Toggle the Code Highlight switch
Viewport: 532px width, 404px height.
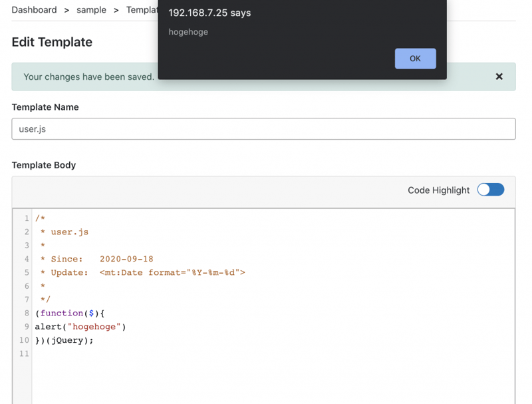(x=491, y=190)
